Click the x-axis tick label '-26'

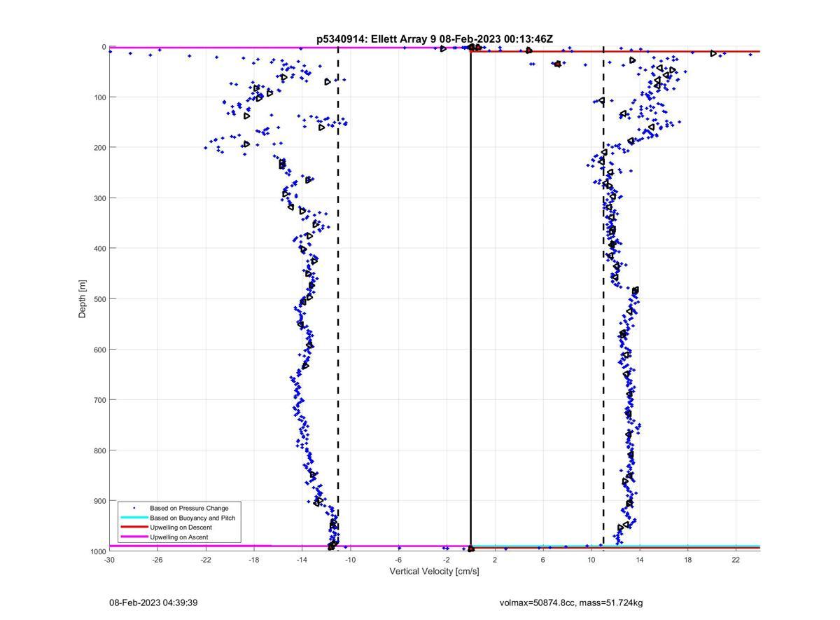tap(157, 560)
